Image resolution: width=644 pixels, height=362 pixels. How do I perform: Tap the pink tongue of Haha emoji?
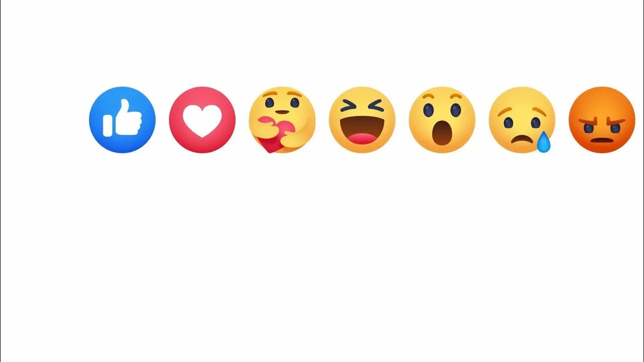pos(362,139)
